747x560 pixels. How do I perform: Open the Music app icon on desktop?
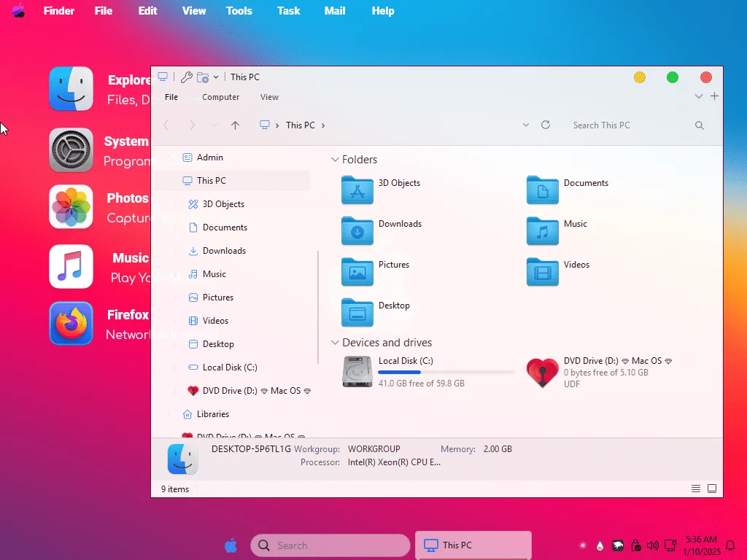tap(71, 267)
